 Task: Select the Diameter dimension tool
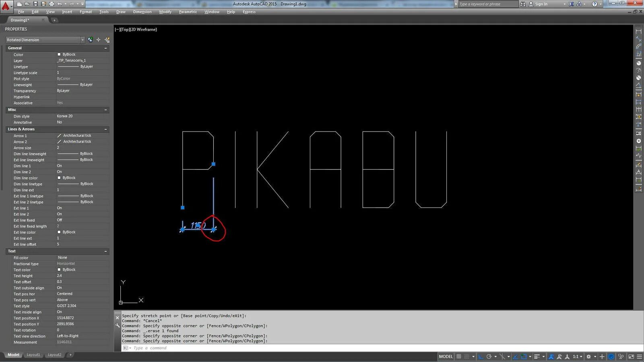tap(638, 78)
